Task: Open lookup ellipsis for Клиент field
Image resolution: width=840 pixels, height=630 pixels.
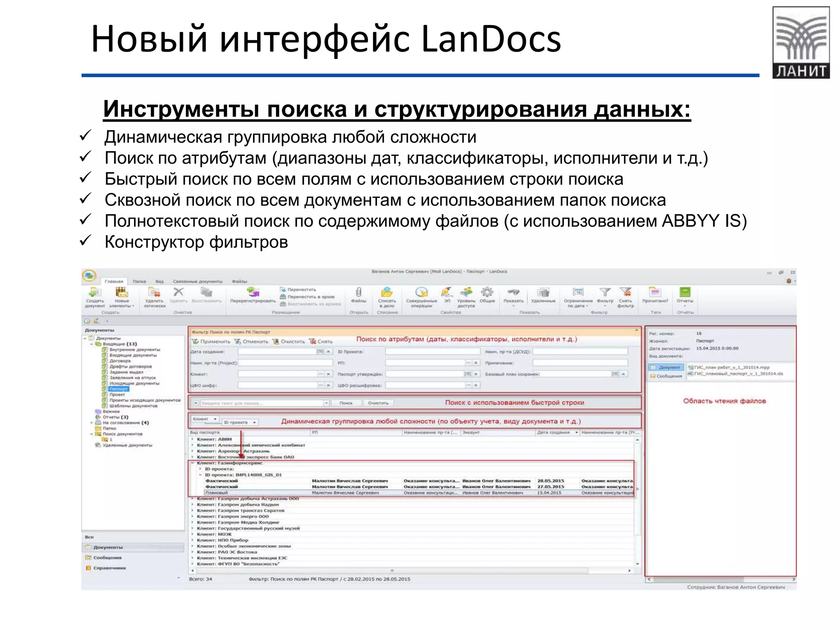Action: point(321,374)
